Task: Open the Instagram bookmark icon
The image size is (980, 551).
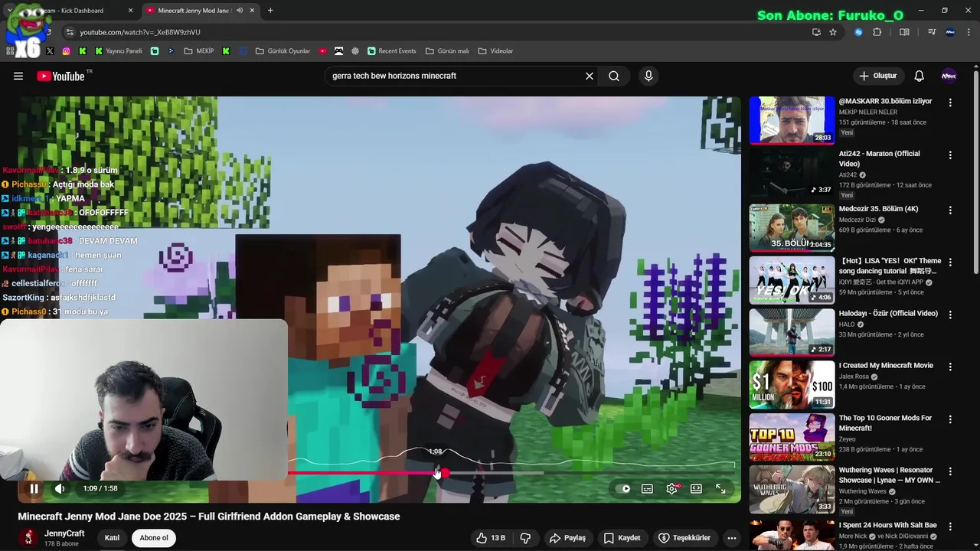Action: pos(67,51)
